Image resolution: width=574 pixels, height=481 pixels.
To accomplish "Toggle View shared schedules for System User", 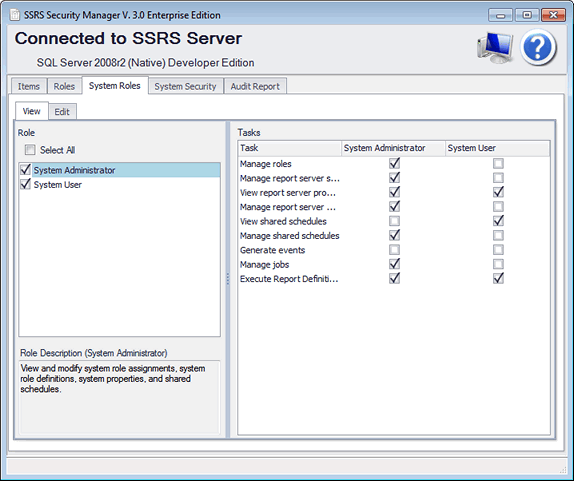I will click(498, 221).
